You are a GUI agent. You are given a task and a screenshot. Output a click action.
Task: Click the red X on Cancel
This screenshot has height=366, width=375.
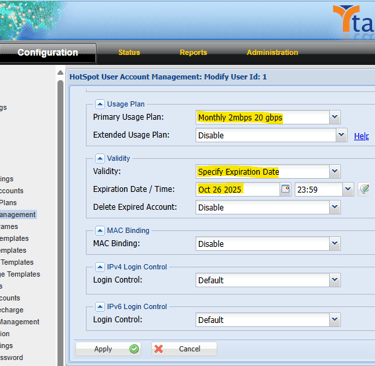click(x=159, y=349)
